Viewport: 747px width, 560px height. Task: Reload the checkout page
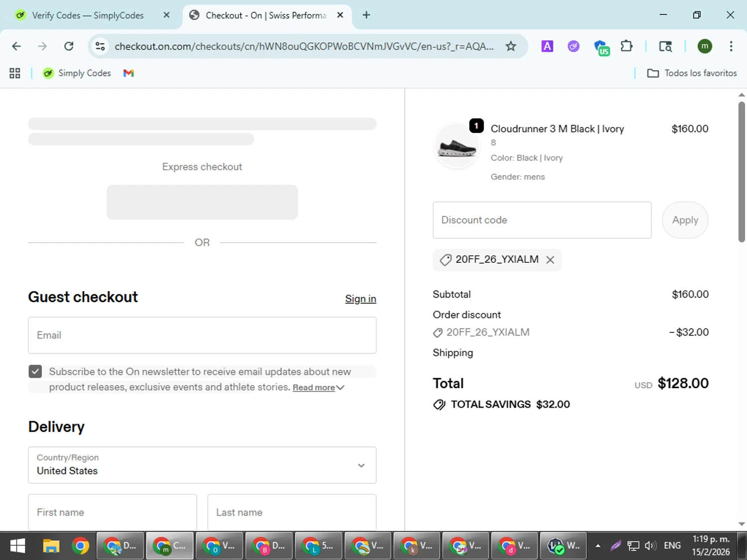[x=69, y=46]
